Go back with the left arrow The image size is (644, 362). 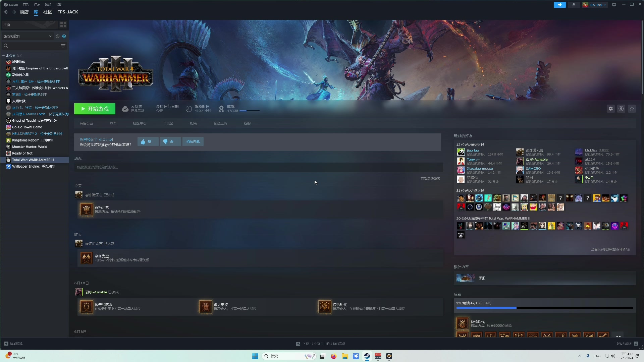click(6, 12)
